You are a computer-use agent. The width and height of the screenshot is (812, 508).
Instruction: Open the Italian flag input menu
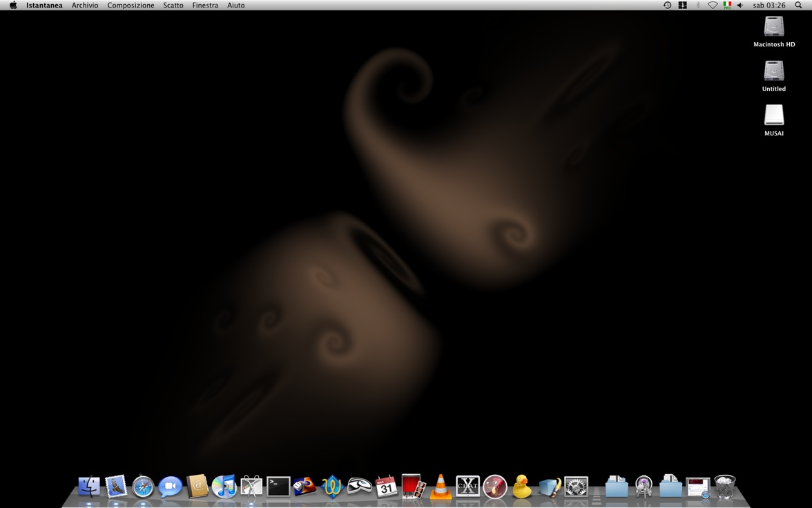click(x=727, y=6)
